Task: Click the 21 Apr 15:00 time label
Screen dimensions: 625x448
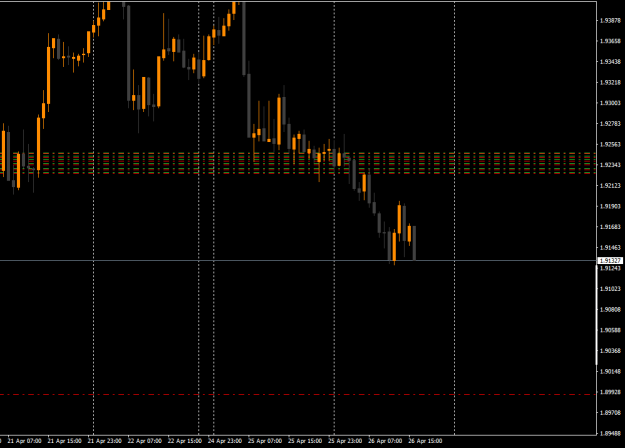Action: tap(65, 441)
